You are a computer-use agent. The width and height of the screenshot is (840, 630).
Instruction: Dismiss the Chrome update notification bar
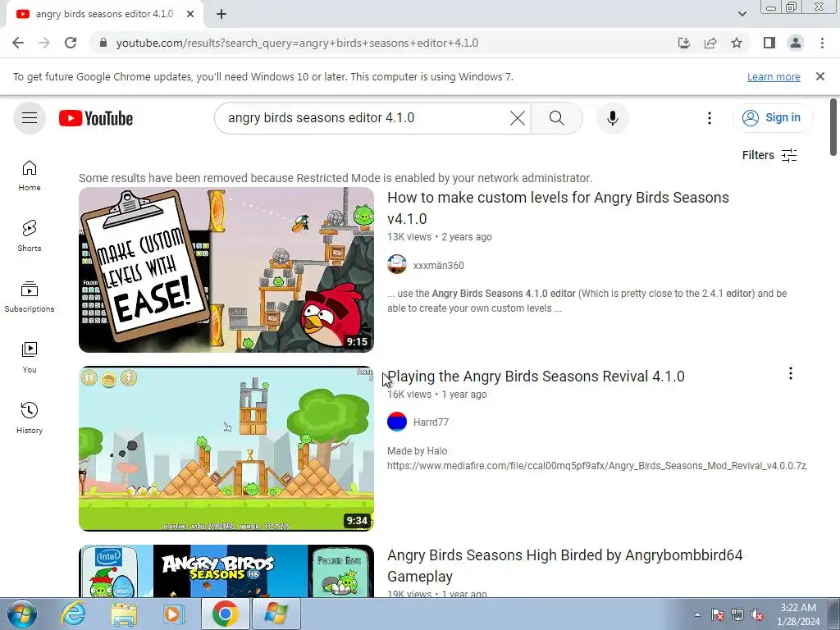pyautogui.click(x=819, y=76)
